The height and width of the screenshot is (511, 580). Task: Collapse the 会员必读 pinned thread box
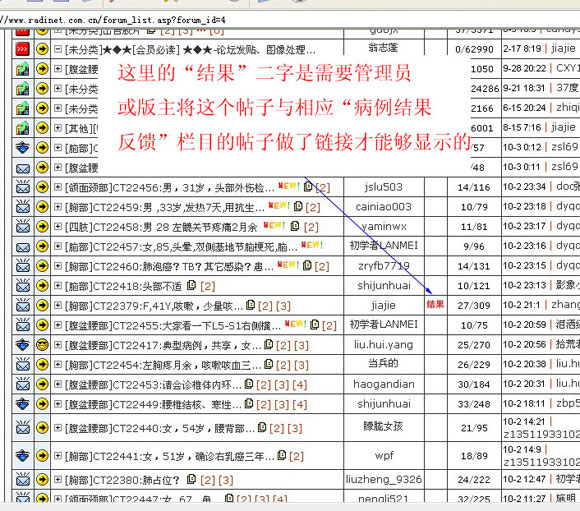[x=58, y=49]
